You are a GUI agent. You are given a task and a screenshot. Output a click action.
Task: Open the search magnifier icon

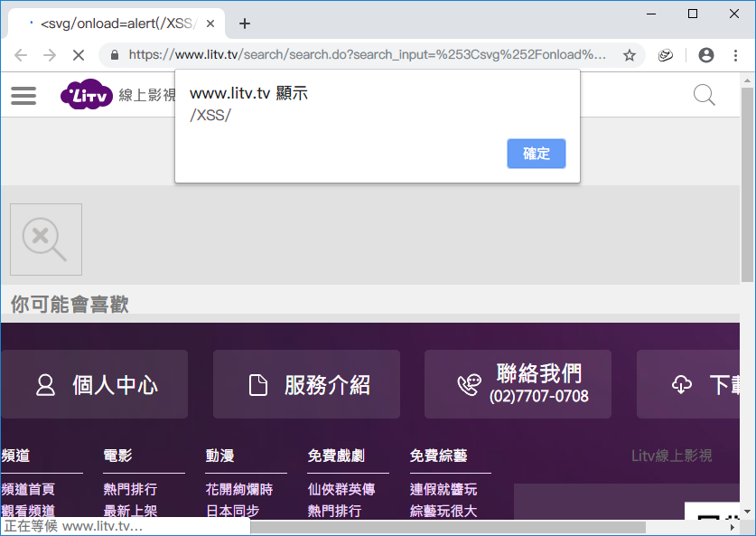(x=704, y=95)
